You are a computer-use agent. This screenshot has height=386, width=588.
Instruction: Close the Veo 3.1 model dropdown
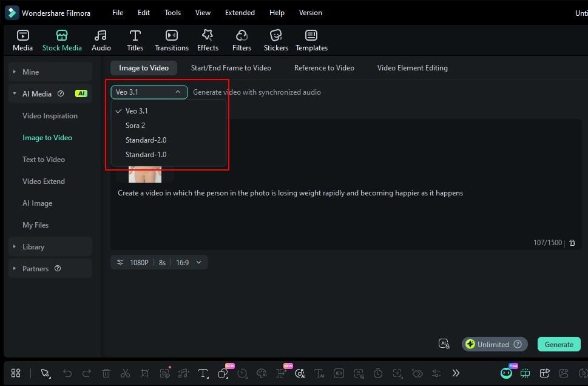[x=149, y=92]
